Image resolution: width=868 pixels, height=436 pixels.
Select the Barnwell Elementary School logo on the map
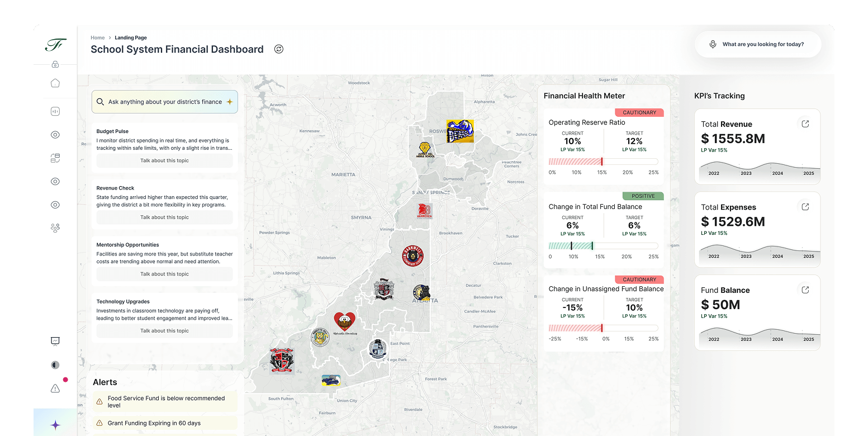tap(412, 255)
